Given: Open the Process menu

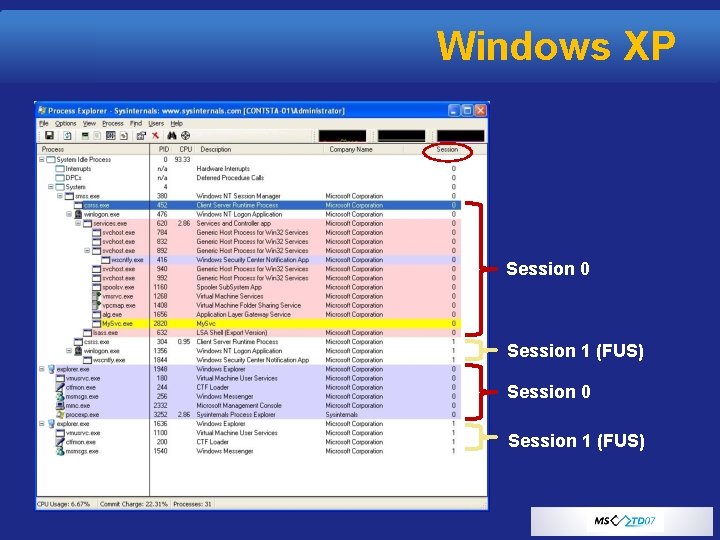Looking at the screenshot, I should 112,124.
